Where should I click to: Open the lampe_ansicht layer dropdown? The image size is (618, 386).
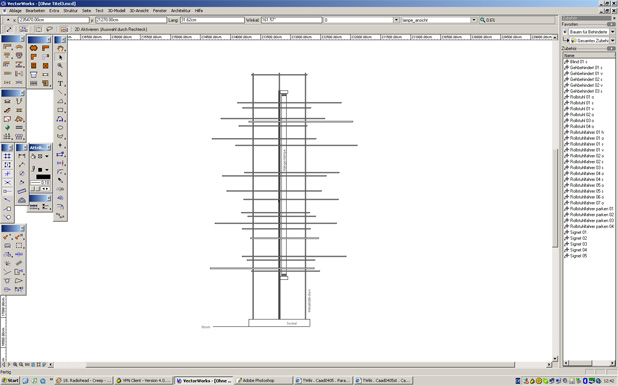click(x=474, y=20)
